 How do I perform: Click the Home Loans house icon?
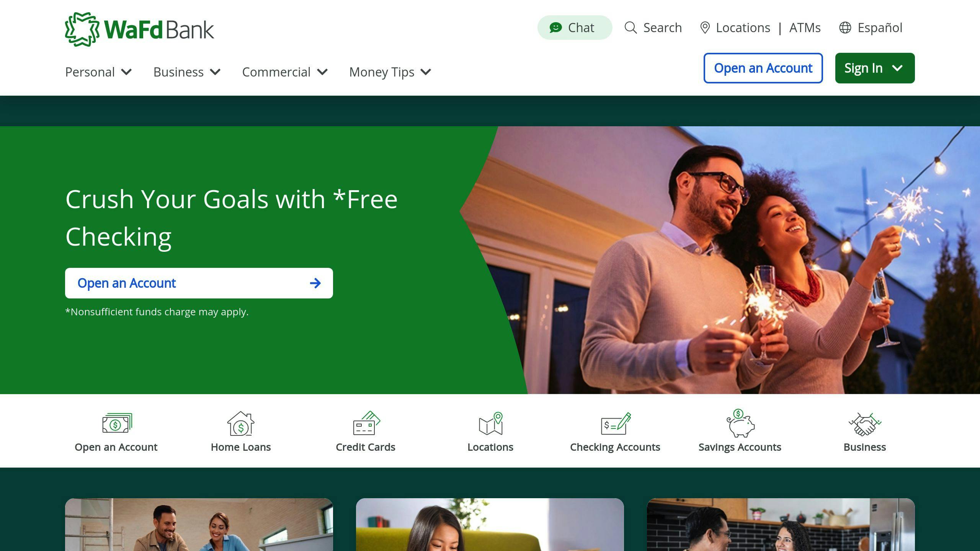[x=241, y=424]
